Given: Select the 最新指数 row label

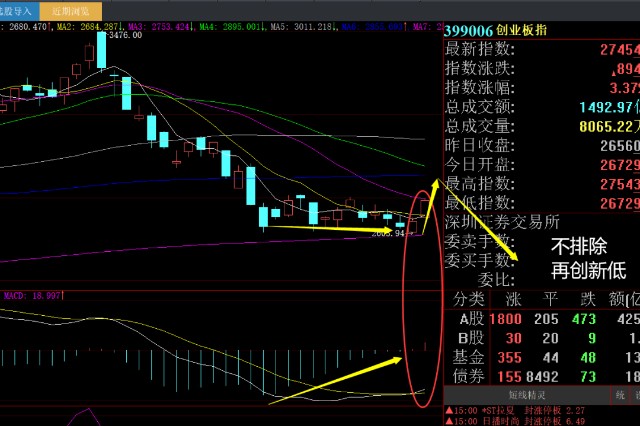Looking at the screenshot, I should [480, 49].
